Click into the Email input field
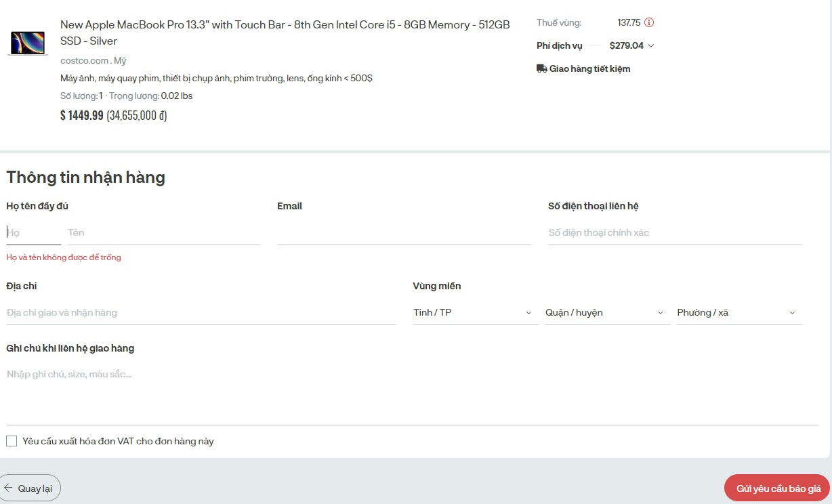The width and height of the screenshot is (832, 504). 404,232
